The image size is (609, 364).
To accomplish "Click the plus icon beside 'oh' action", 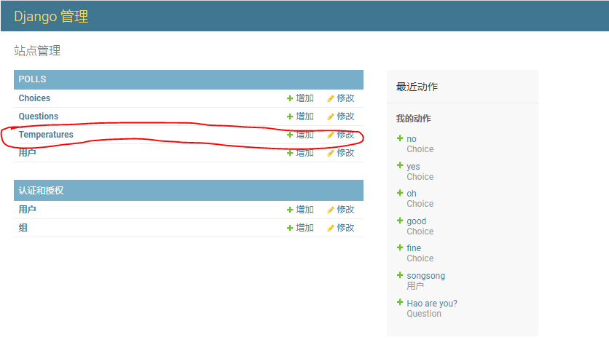I will point(400,193).
